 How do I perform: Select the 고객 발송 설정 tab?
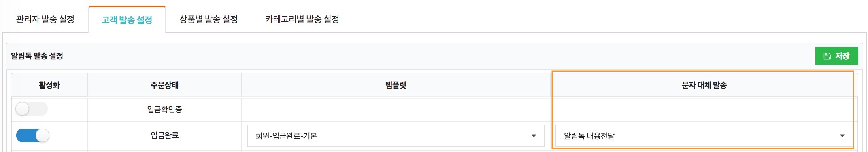point(127,19)
